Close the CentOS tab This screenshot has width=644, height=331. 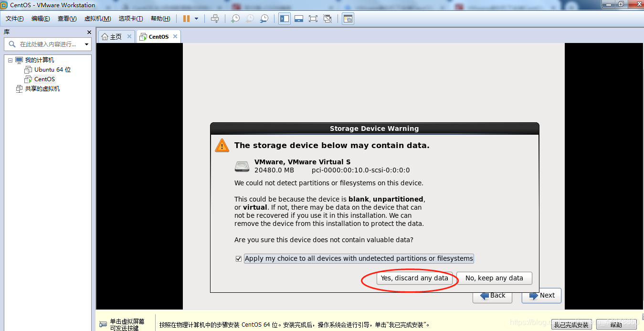pyautogui.click(x=175, y=36)
